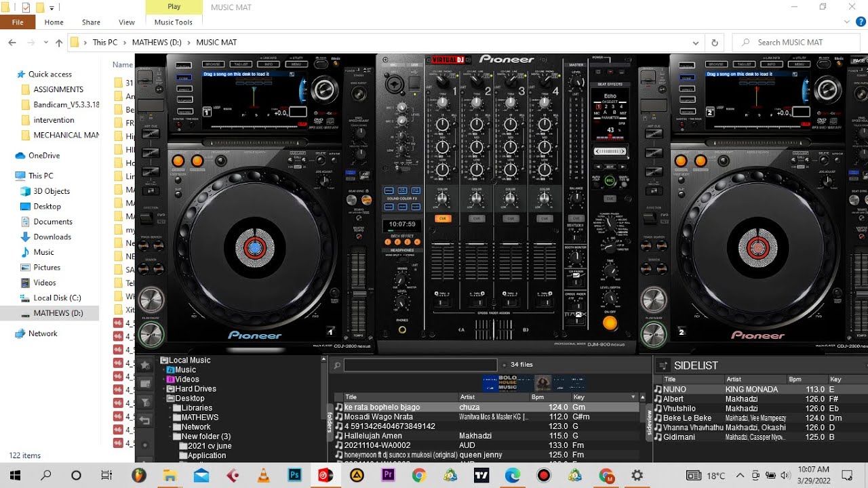
Task: Click the beat effect TIME knob
Action: (x=610, y=271)
